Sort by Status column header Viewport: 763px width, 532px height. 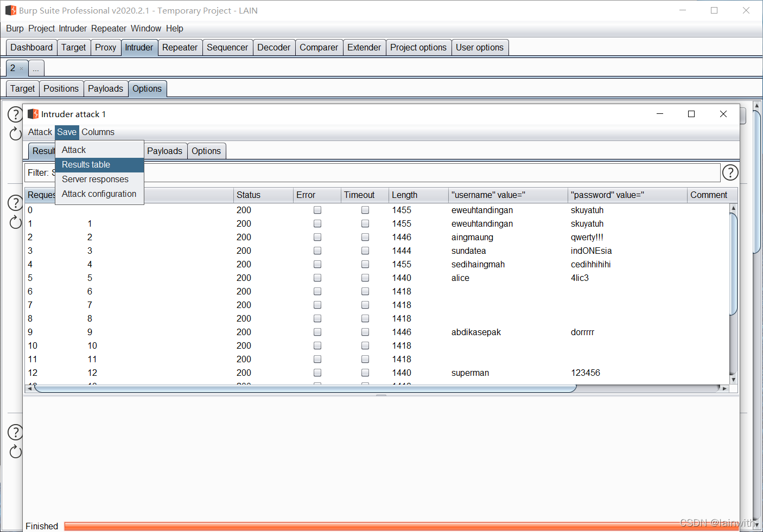(264, 195)
